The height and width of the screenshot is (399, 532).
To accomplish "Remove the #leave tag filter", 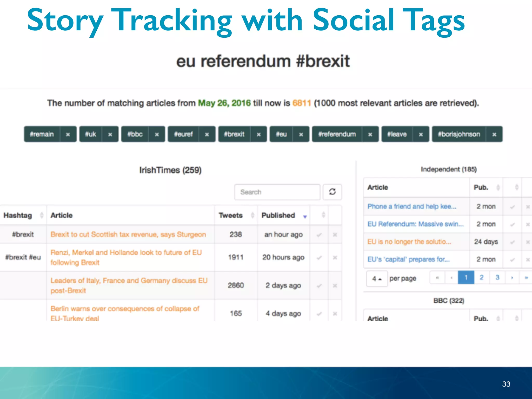I will point(421,134).
